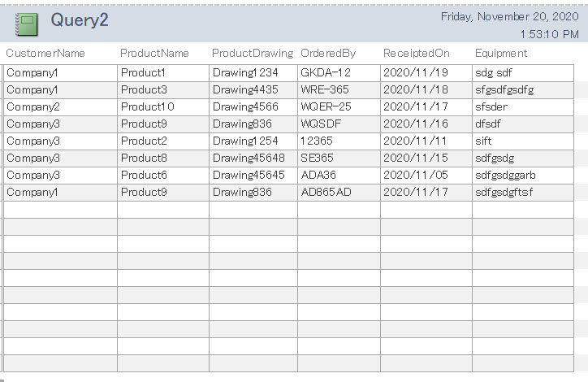Image resolution: width=588 pixels, height=382 pixels.
Task: Click the OrderedBy column header
Action: pos(328,53)
